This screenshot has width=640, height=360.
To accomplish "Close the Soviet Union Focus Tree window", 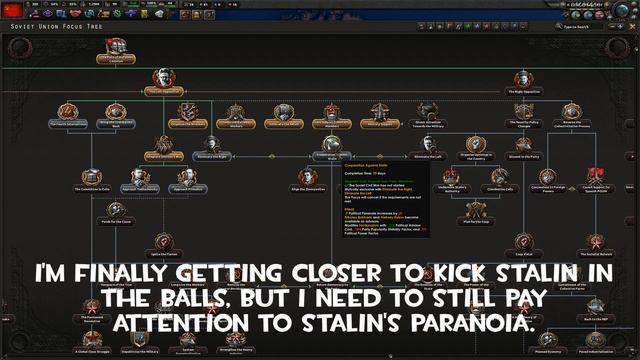I will [x=633, y=27].
